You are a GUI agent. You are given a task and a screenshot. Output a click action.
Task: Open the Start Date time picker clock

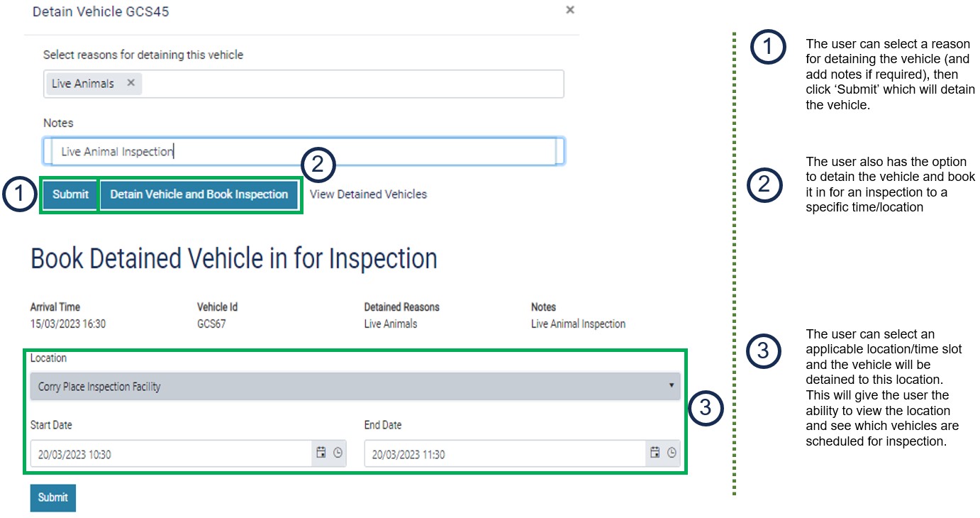pyautogui.click(x=338, y=453)
